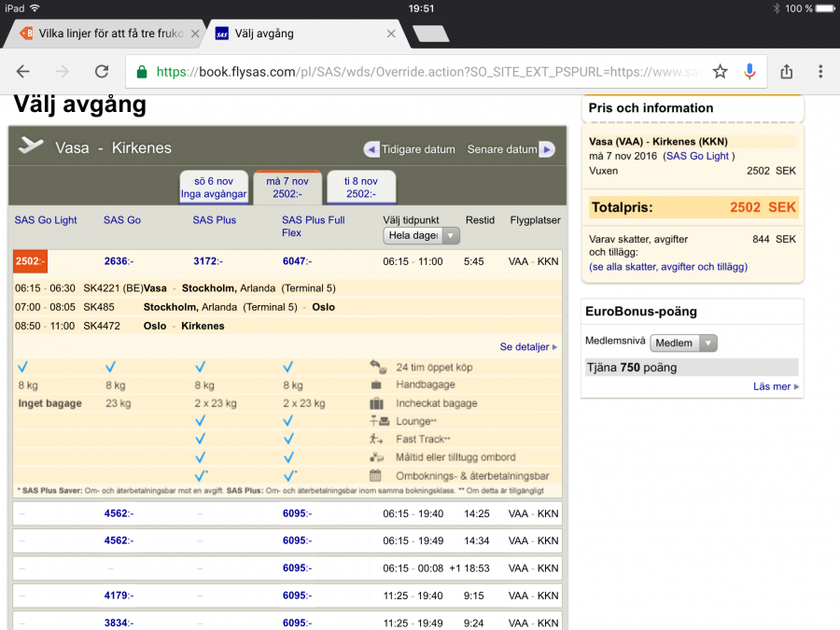Viewport: 840px width, 630px height.
Task: Select the 6047:- Full Flex fare
Action: [x=298, y=261]
